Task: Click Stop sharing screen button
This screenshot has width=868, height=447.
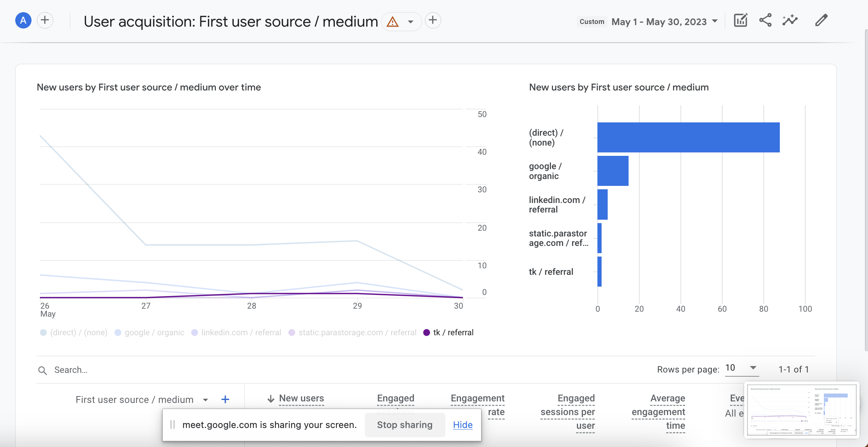Action: (405, 424)
